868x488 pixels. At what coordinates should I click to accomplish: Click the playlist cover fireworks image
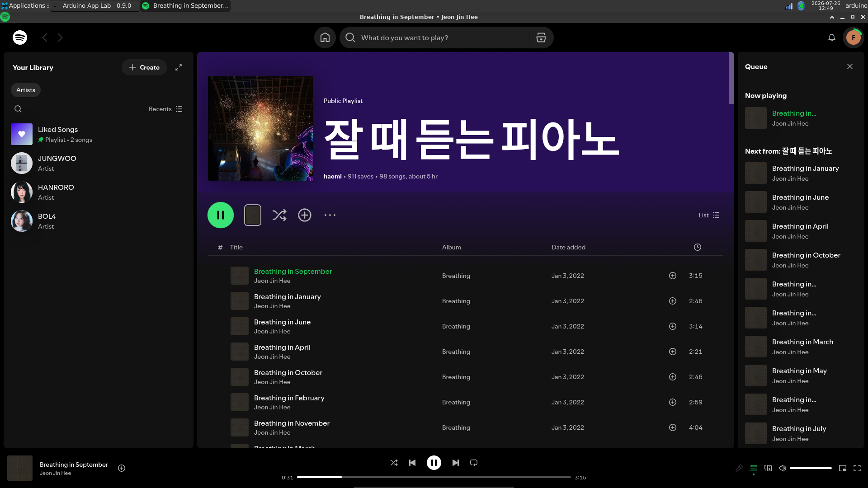tap(260, 128)
